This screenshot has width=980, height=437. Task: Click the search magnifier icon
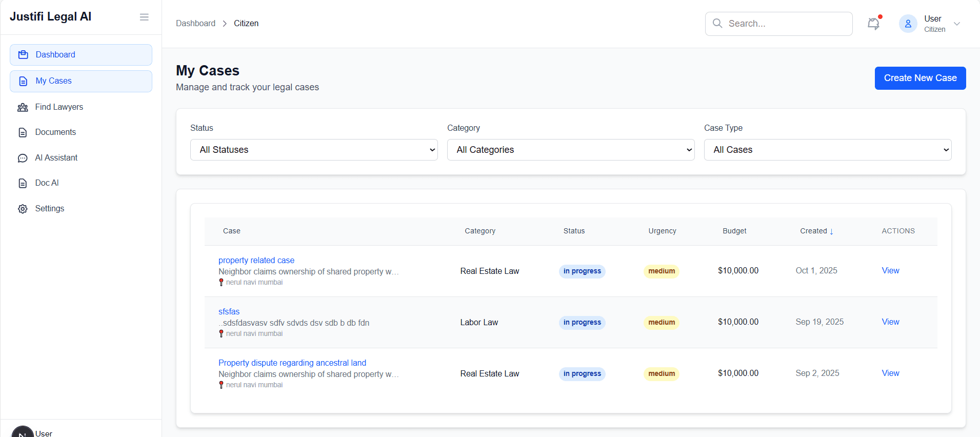[717, 24]
